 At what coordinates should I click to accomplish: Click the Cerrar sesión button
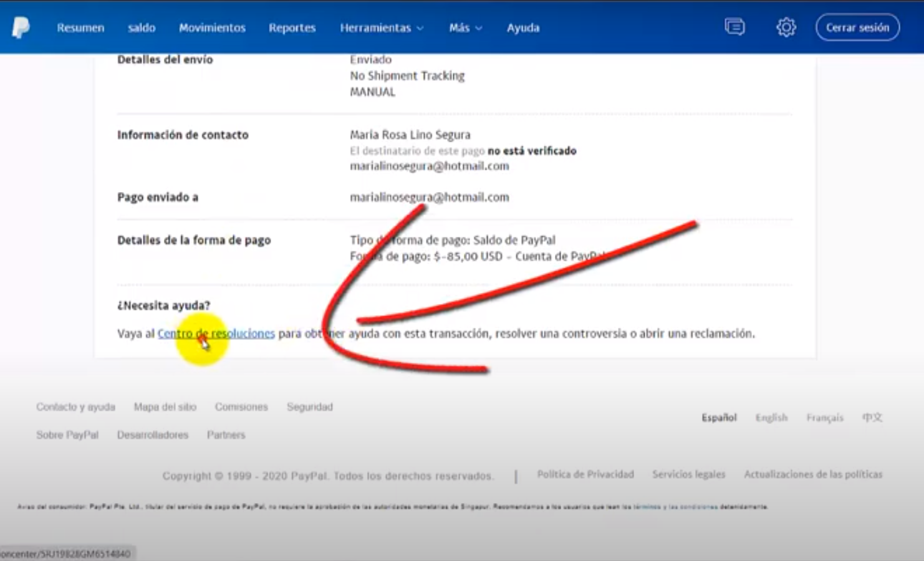point(857,27)
